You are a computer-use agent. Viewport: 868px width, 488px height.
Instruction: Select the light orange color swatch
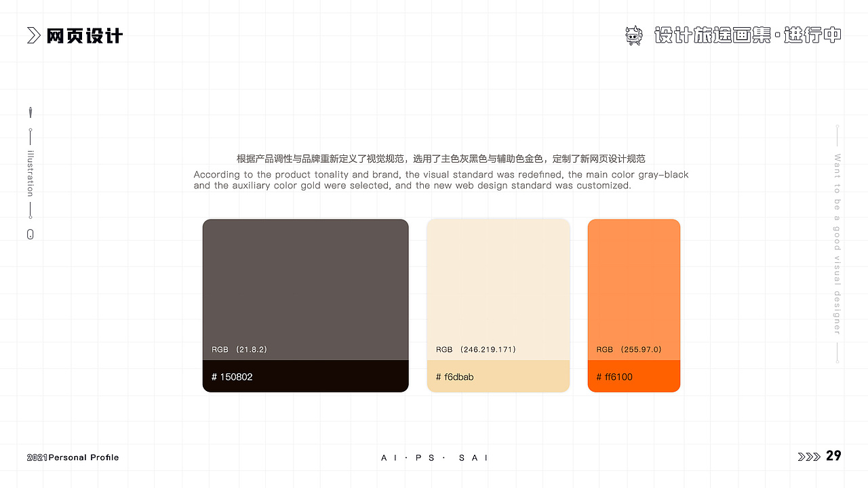point(634,289)
